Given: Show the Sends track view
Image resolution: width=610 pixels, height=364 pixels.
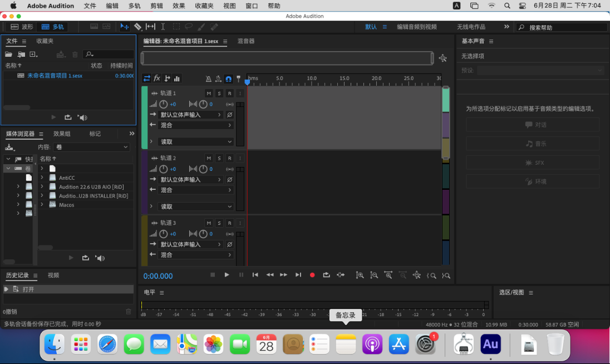Looking at the screenshot, I should (167, 78).
